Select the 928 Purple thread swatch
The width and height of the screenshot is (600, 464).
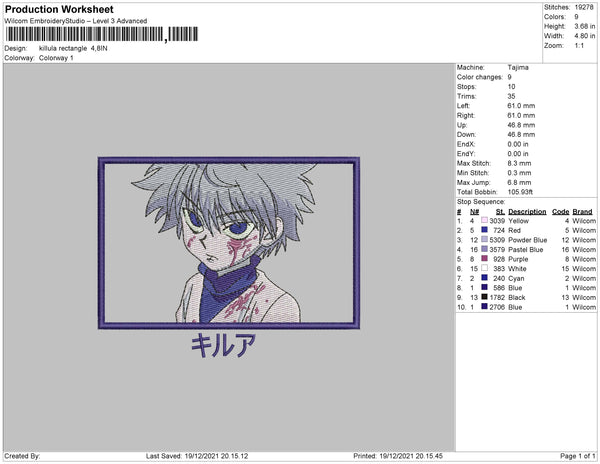coord(484,259)
